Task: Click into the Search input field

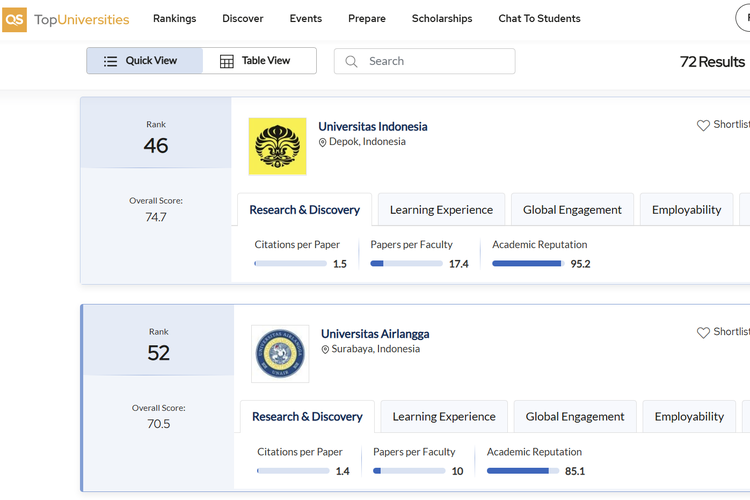Action: [x=436, y=61]
